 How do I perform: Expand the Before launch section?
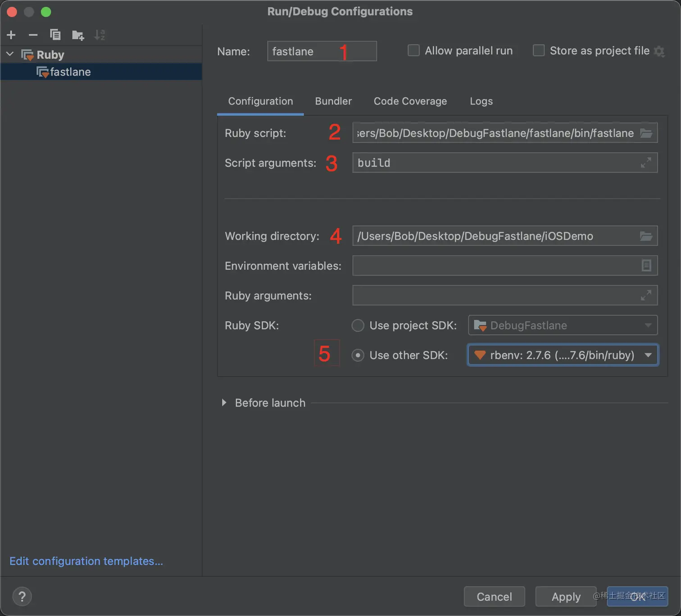pyautogui.click(x=224, y=403)
